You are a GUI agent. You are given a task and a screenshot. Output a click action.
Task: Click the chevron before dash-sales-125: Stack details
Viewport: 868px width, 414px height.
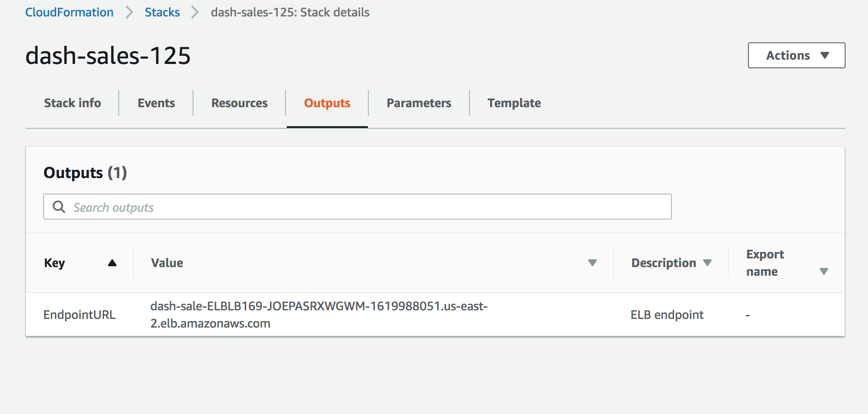click(x=194, y=13)
